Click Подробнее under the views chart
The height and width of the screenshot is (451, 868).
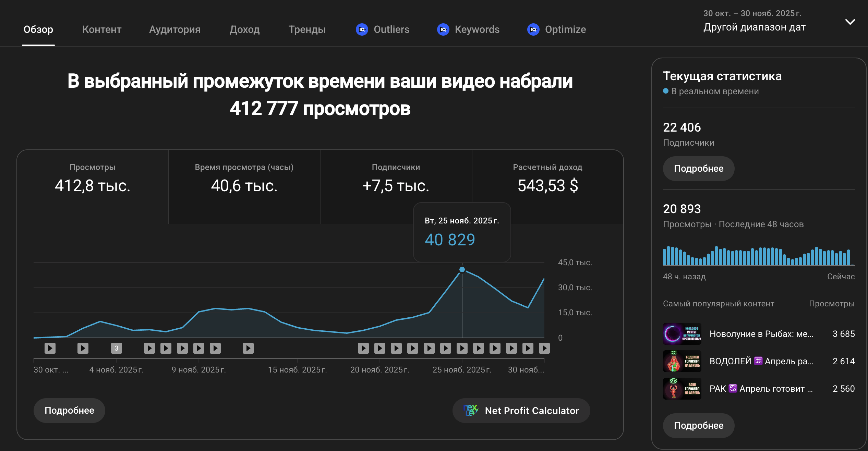69,410
